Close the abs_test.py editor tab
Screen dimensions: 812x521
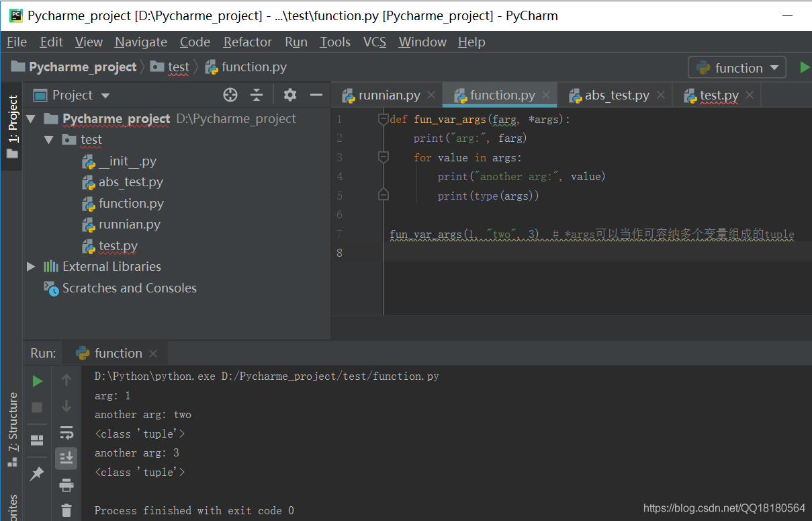[661, 95]
